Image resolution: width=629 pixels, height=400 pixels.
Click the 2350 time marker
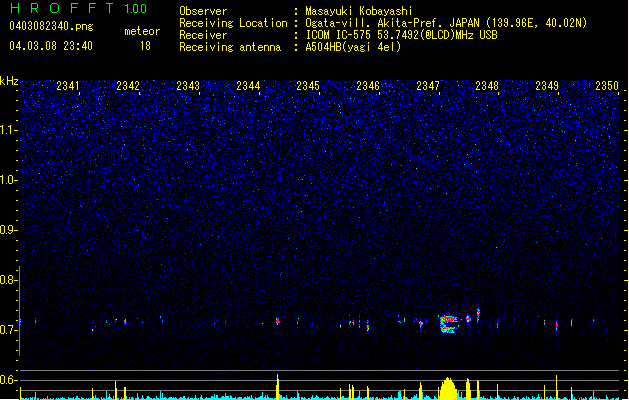pos(607,86)
